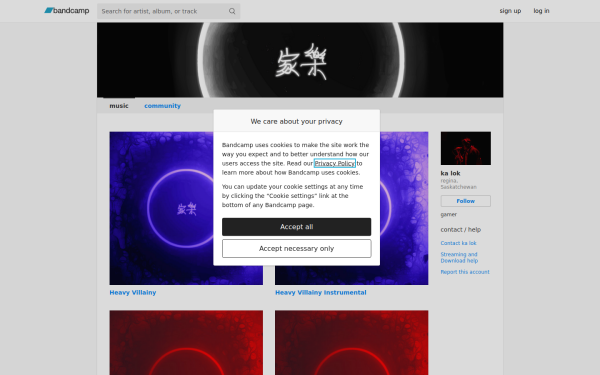Switch to the music tab
This screenshot has width=600, height=375.
coord(119,106)
